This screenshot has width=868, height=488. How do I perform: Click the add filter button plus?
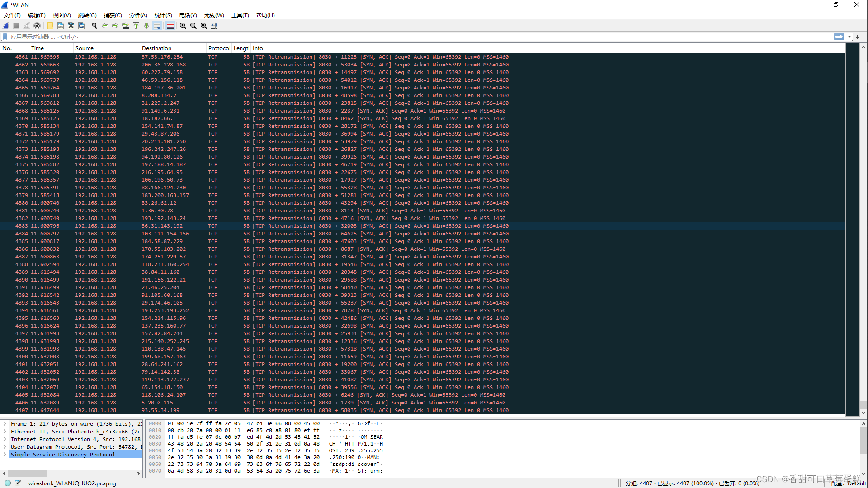click(x=858, y=37)
